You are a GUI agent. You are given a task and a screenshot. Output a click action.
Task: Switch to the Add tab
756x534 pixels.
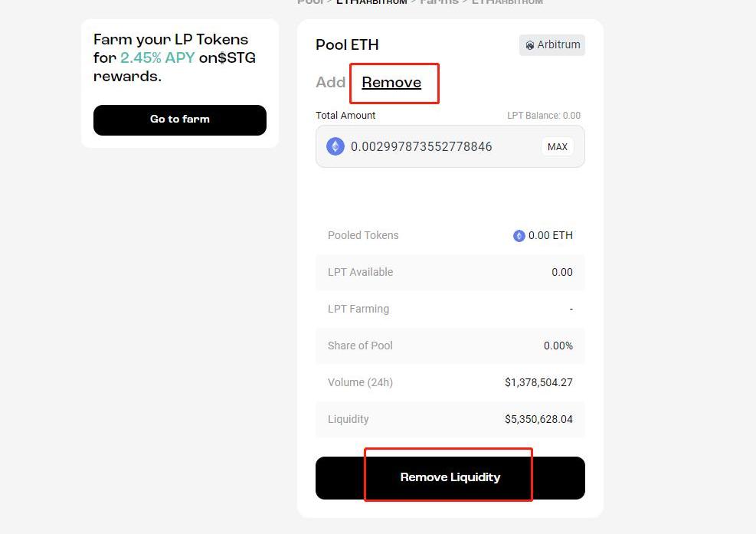[x=330, y=83]
